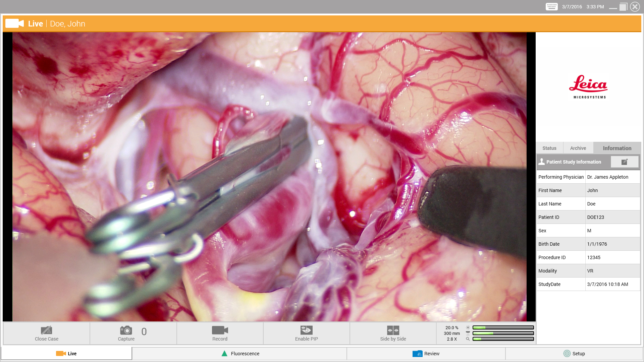
Task: Click the Setup gear icon
Action: coord(567,354)
